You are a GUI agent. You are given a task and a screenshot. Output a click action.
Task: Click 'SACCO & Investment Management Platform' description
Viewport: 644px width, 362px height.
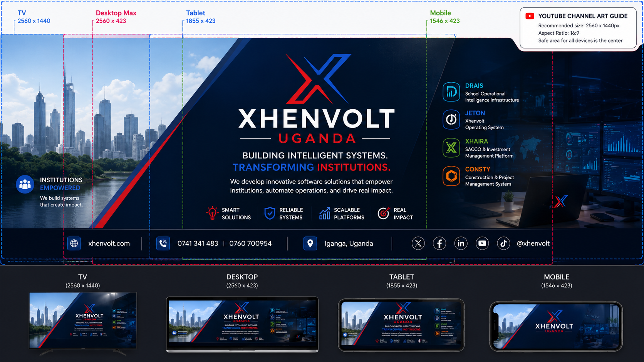pos(489,153)
